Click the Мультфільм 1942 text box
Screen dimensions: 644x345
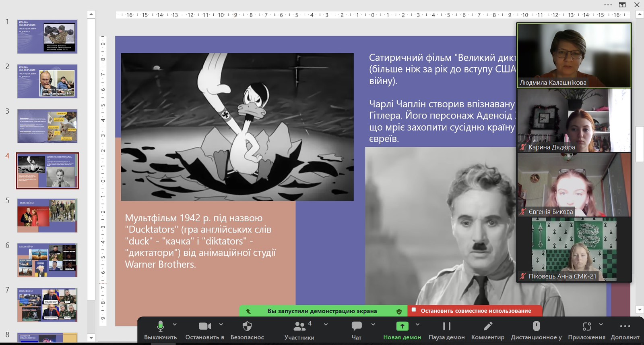200,241
